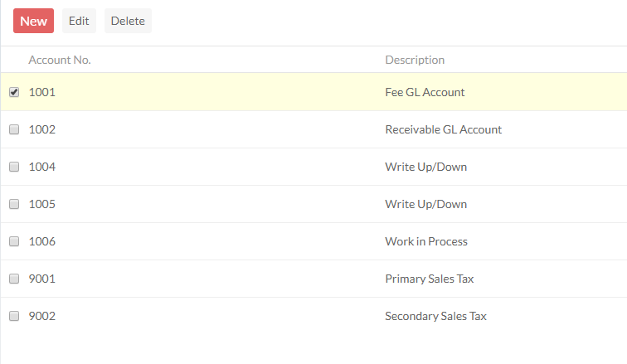Select the Secondary Sales Tax description
The image size is (627, 364).
[435, 317]
